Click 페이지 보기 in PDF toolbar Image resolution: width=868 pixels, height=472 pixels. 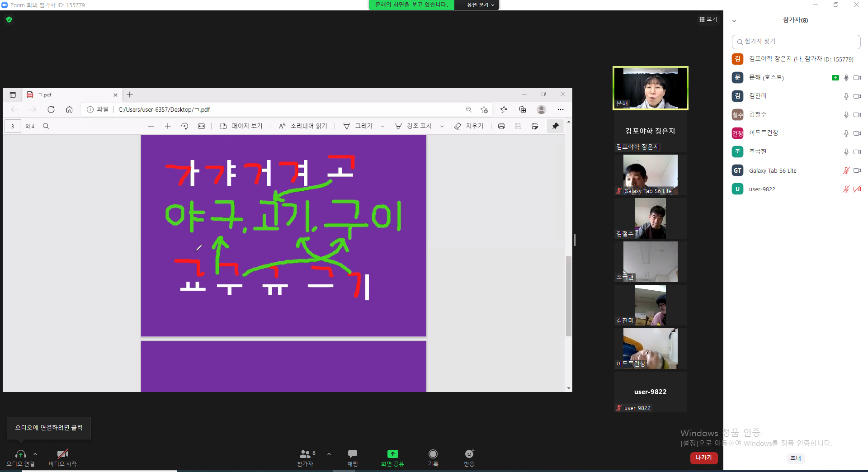click(241, 126)
